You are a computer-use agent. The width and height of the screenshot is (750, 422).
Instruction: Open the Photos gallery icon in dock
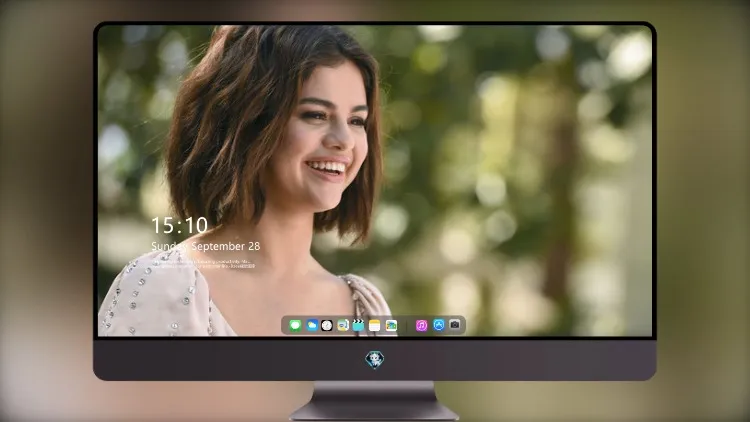click(x=391, y=326)
